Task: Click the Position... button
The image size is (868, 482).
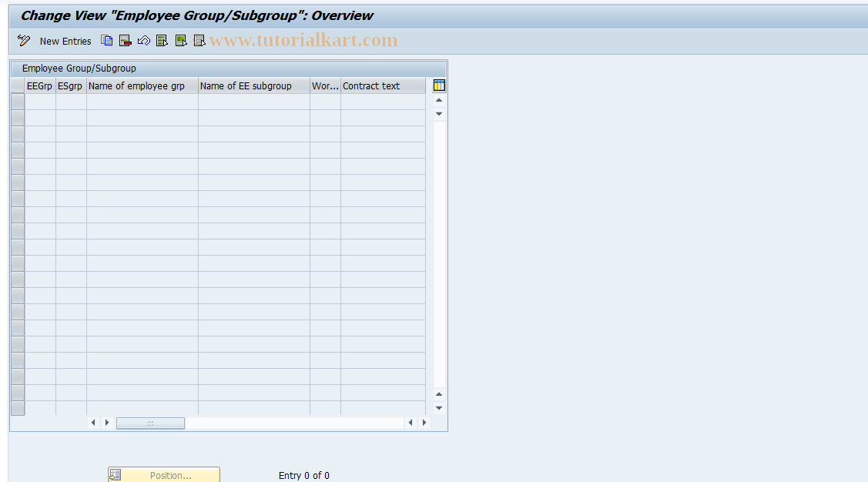Action: coord(164,475)
